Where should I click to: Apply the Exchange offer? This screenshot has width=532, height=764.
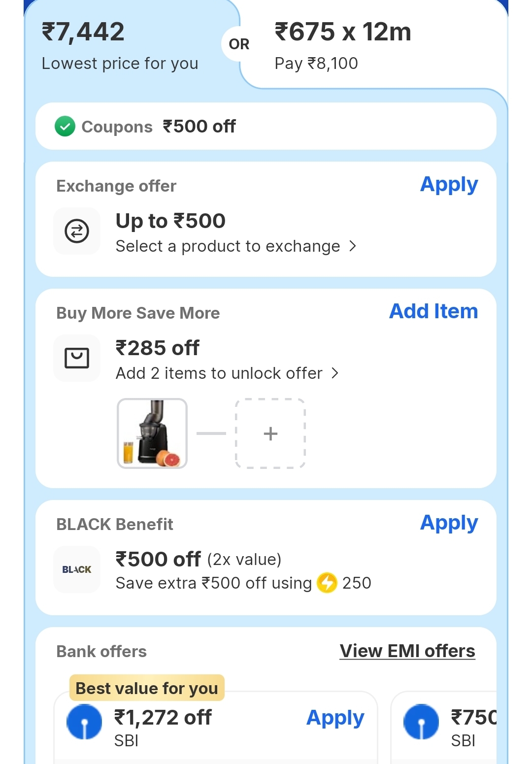449,185
